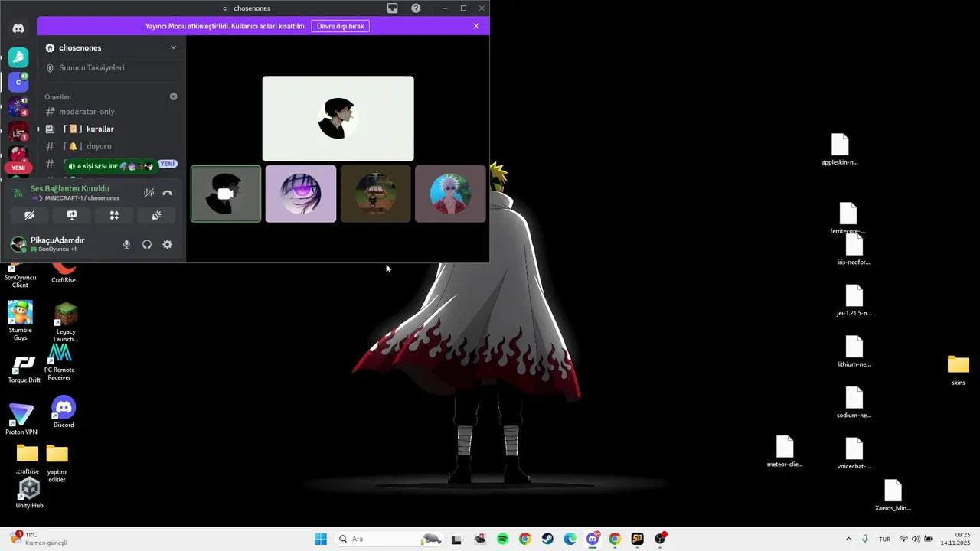The width and height of the screenshot is (980, 551).
Task: Select the 'C' chosenones server icon
Action: [18, 82]
